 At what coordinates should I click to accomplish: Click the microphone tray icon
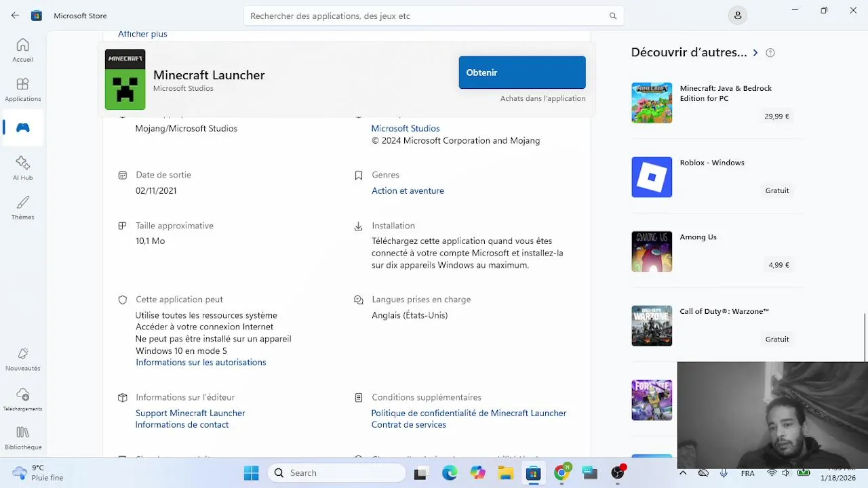pyautogui.click(x=724, y=473)
